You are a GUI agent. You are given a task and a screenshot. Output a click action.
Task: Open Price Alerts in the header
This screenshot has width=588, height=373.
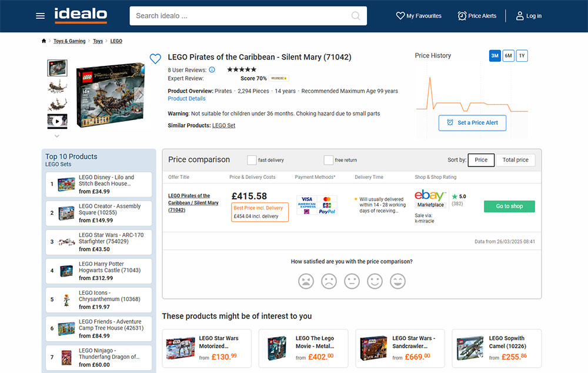point(477,16)
